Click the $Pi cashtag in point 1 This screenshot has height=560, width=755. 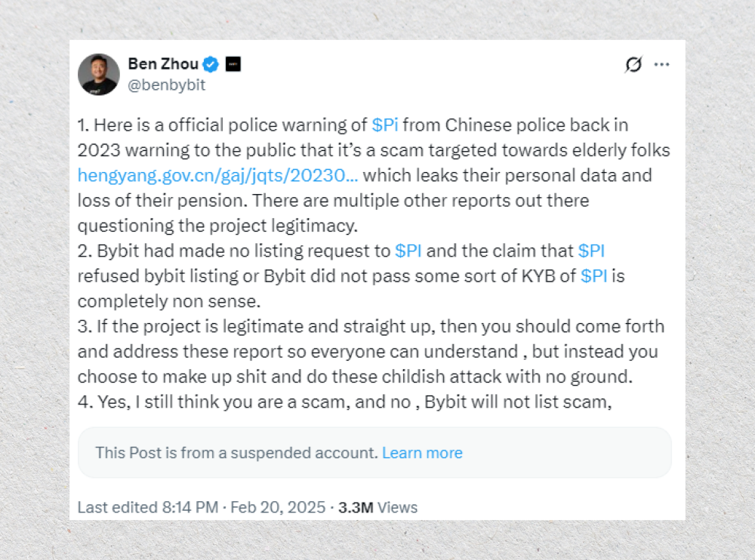[385, 125]
